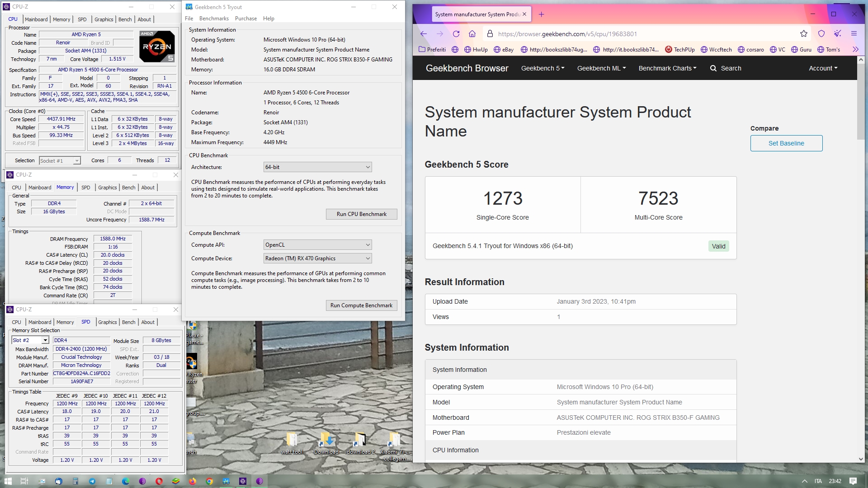Open the Help menu in Geekbench
Viewport: 868px width, 488px height.
point(269,19)
